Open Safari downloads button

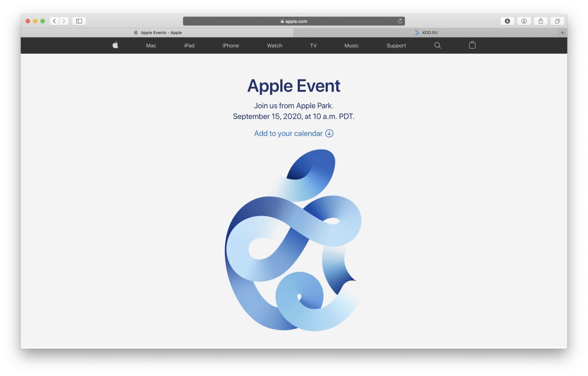tap(507, 21)
